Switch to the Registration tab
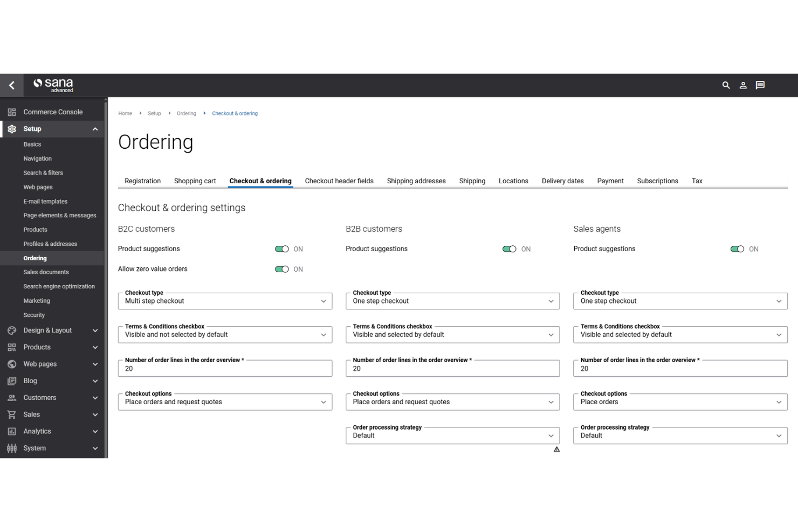 (142, 181)
